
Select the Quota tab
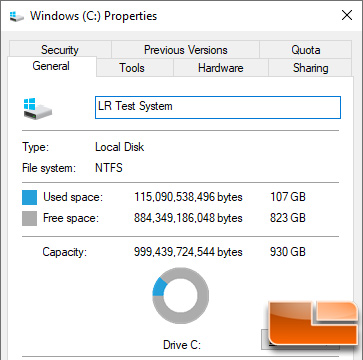click(x=306, y=50)
